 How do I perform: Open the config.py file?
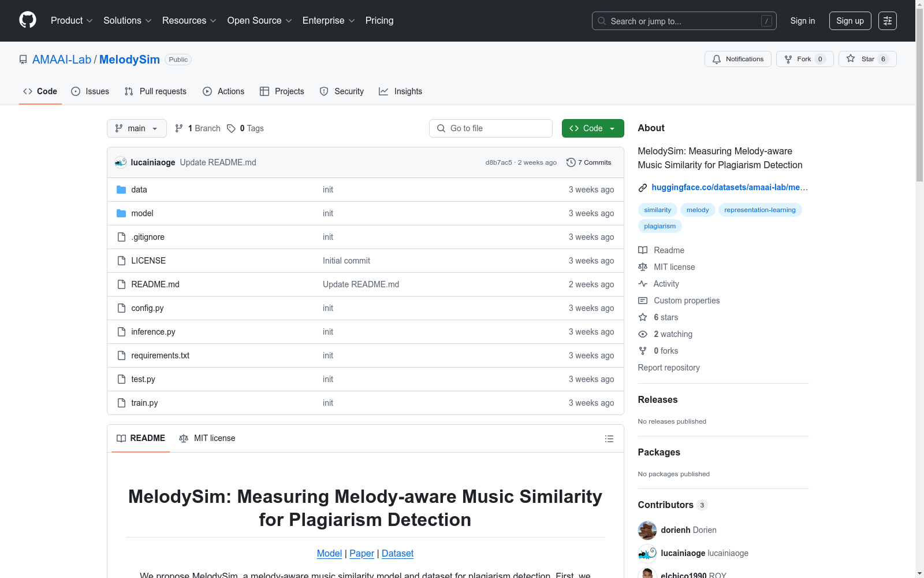point(147,308)
